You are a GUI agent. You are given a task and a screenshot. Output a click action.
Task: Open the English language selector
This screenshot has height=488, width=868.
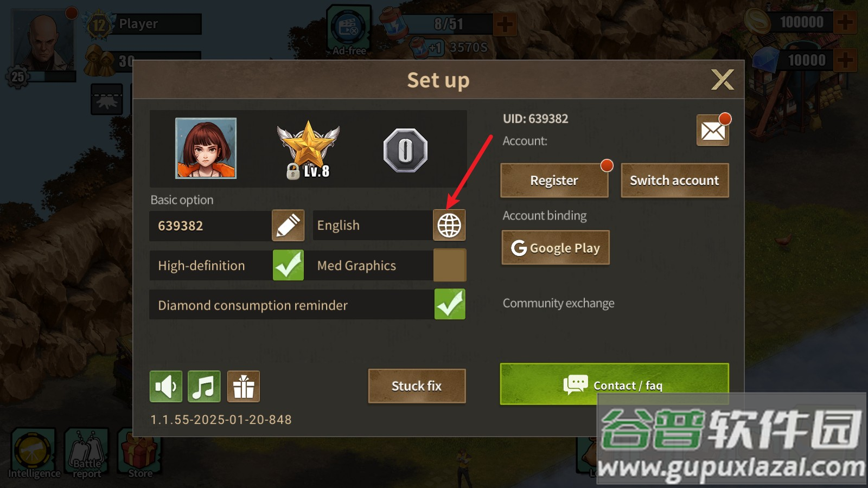(x=373, y=225)
